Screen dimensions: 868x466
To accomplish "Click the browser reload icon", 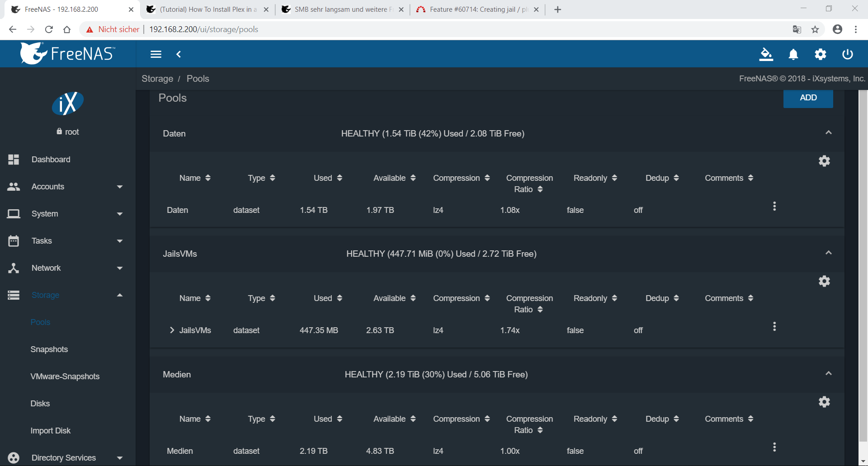I will pos(49,29).
